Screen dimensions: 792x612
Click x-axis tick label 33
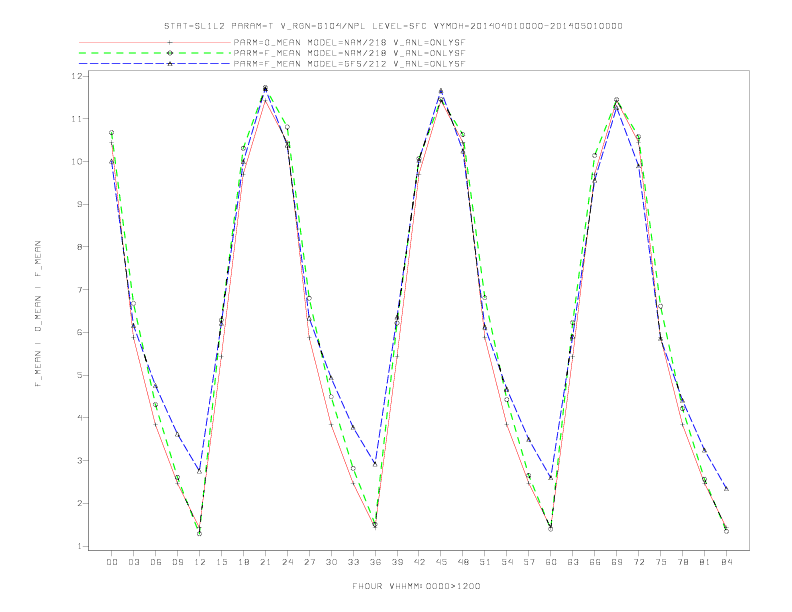(x=353, y=562)
